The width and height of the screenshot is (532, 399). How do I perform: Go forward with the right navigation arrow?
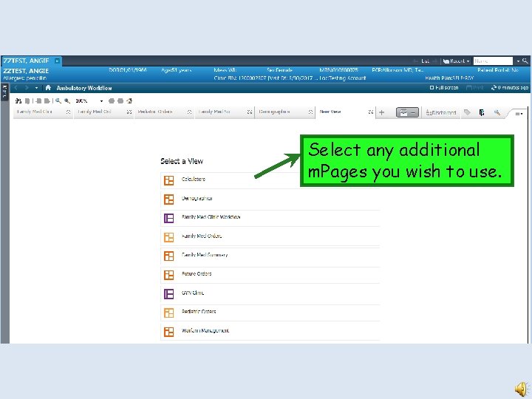(x=27, y=88)
